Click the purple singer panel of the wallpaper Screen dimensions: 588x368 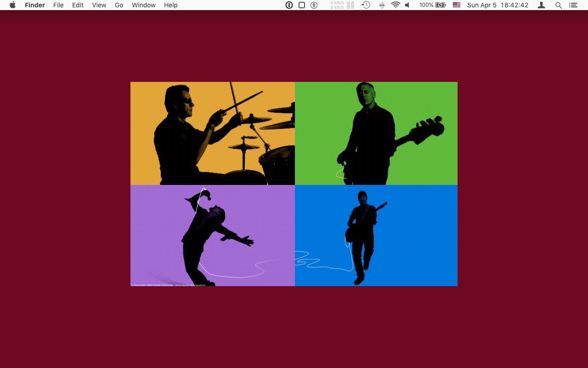[x=213, y=236]
